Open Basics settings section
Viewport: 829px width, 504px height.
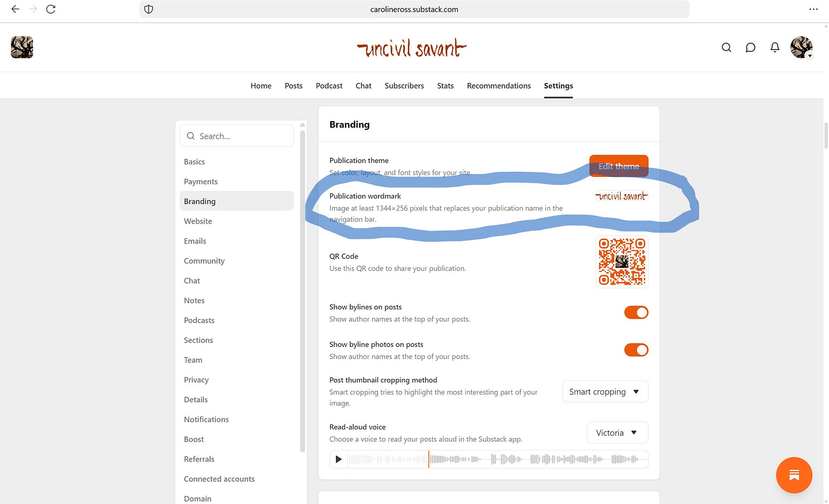tap(237, 162)
